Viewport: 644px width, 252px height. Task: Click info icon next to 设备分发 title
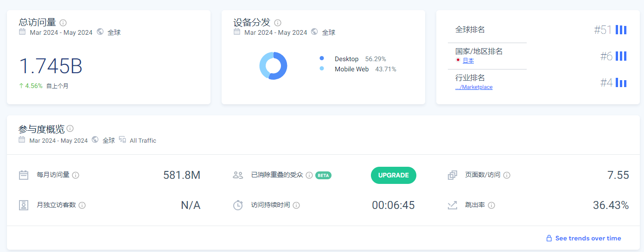(x=278, y=23)
